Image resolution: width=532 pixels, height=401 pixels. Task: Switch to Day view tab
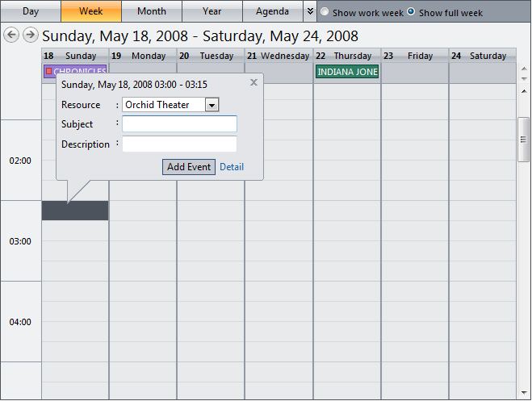pyautogui.click(x=30, y=11)
